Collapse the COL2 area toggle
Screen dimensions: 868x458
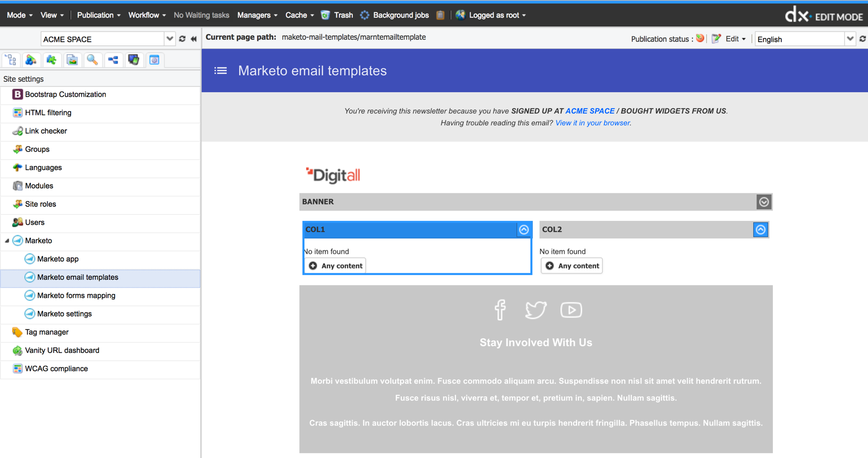[760, 229]
